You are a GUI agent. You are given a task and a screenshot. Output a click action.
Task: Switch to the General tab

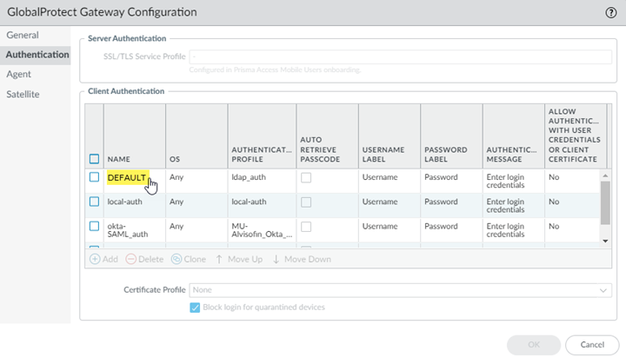[22, 35]
